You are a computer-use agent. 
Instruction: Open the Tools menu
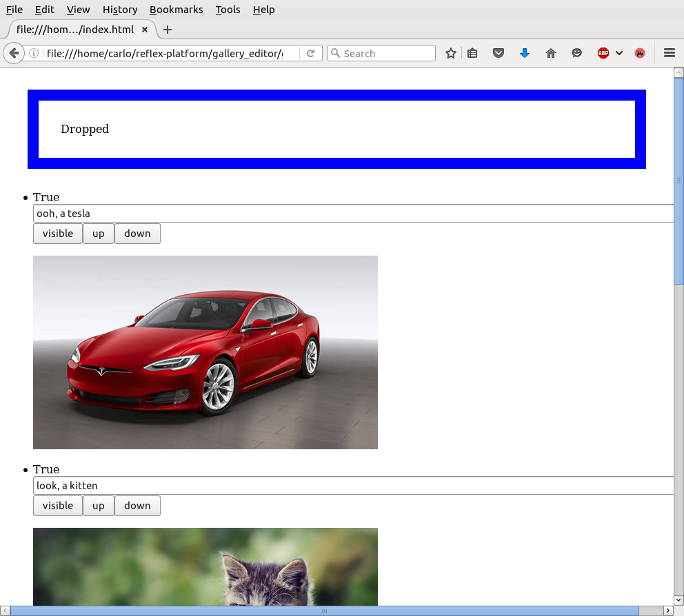coord(228,10)
